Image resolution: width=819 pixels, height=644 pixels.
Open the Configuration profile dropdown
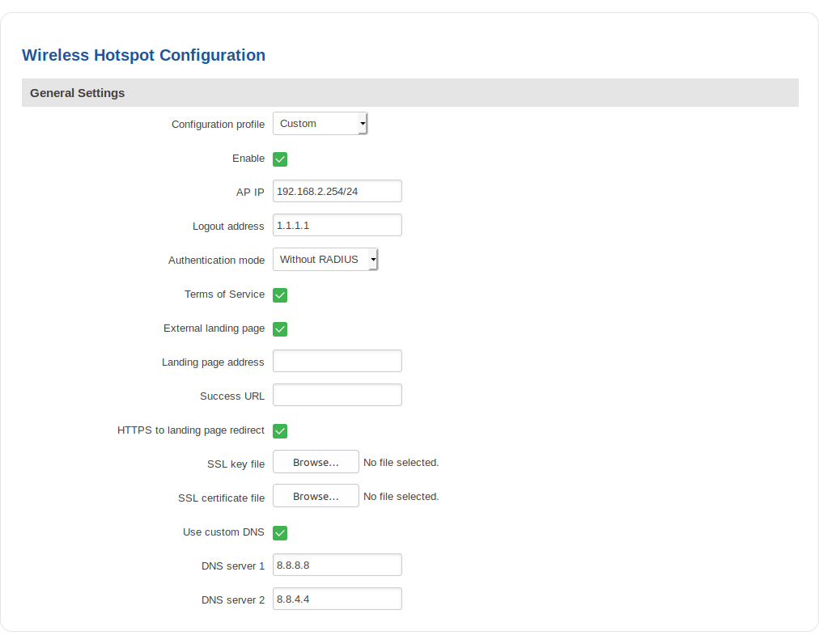(319, 123)
